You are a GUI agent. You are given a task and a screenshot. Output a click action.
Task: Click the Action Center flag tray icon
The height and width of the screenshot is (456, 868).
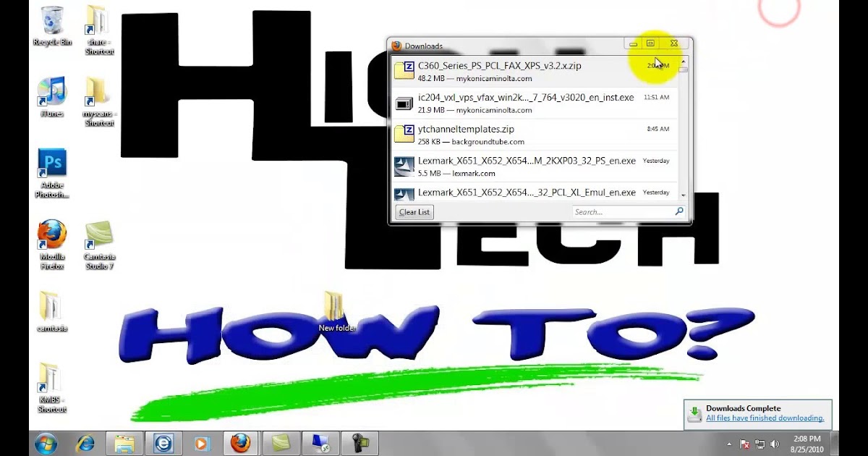[x=745, y=444]
